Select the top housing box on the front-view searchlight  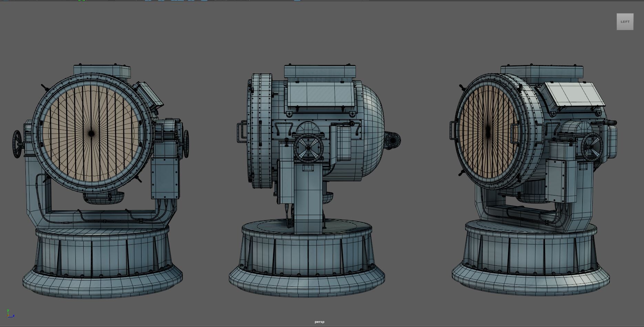[x=102, y=70]
